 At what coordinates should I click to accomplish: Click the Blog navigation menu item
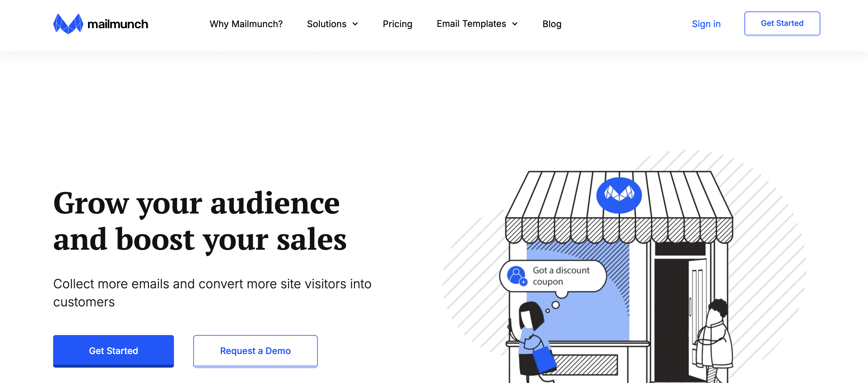(x=552, y=23)
